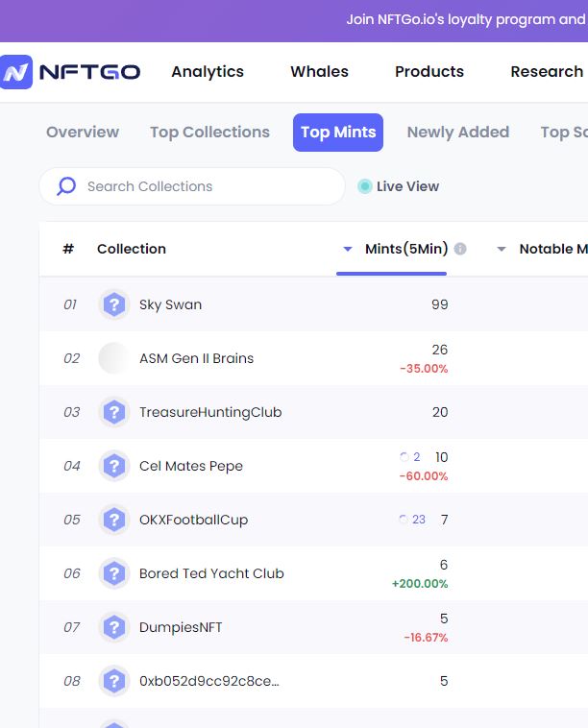Click the Sky Swan placeholder icon
The image size is (588, 728).
[x=113, y=304]
